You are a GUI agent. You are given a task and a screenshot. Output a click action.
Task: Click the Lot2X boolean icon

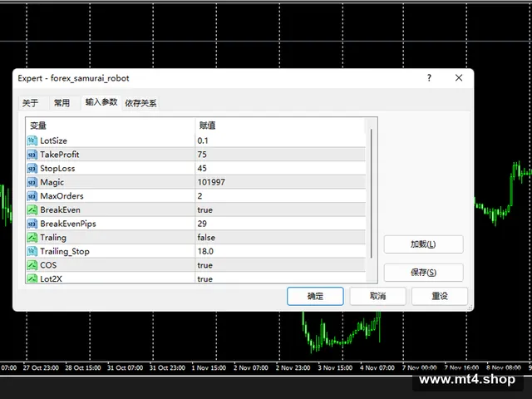(x=32, y=278)
